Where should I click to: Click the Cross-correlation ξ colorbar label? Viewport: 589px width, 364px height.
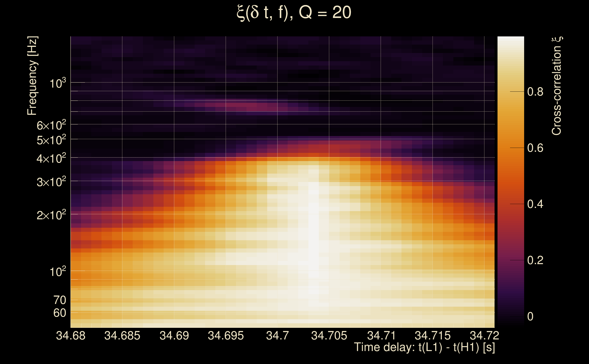coord(556,86)
